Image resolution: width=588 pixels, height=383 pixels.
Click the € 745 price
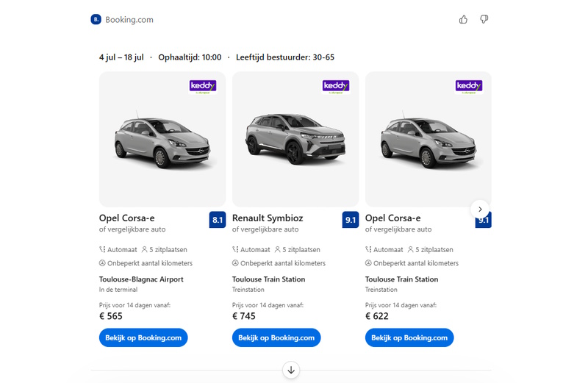coord(244,316)
